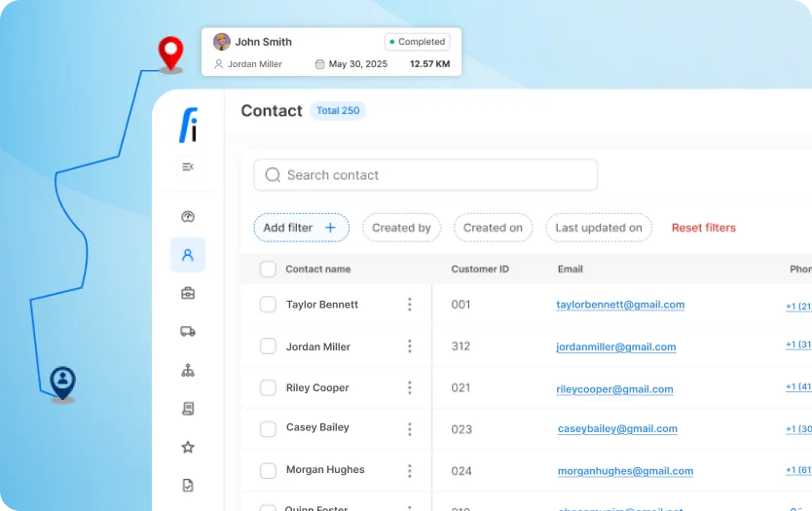The width and height of the screenshot is (812, 511).
Task: Open the three-dot menu for Riley Cooper
Action: click(x=410, y=387)
